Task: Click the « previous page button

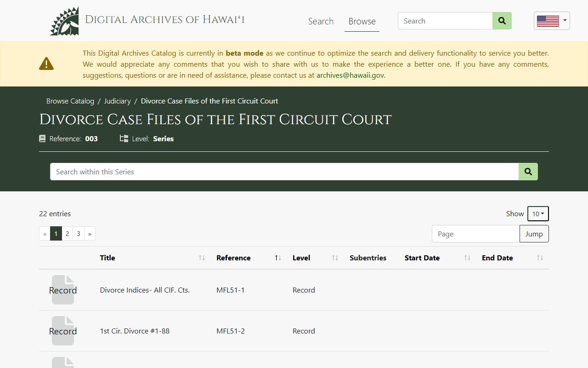Action: point(45,234)
